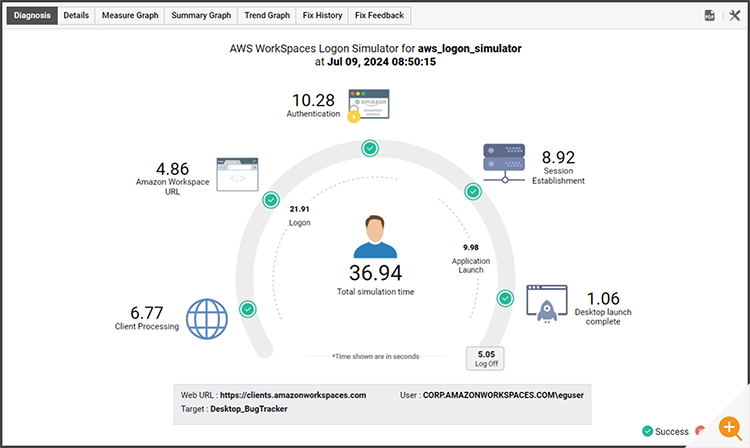Click the 21.91 Logon value

pyautogui.click(x=299, y=209)
